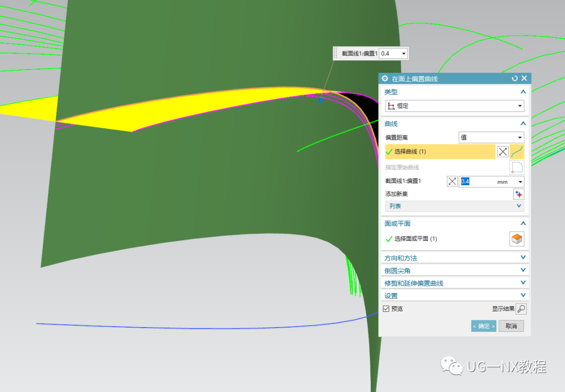Reverse direction icon beside 截面线1:偏置1
The width and height of the screenshot is (565, 392).
point(452,182)
